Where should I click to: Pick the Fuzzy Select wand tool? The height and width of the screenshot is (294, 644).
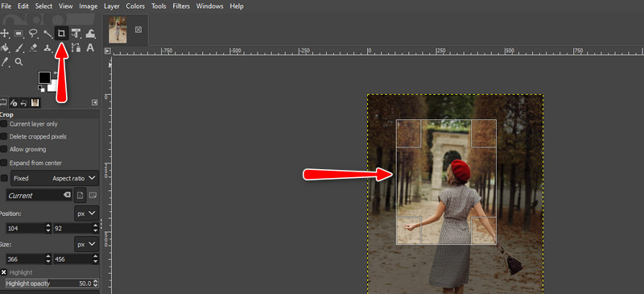click(47, 33)
